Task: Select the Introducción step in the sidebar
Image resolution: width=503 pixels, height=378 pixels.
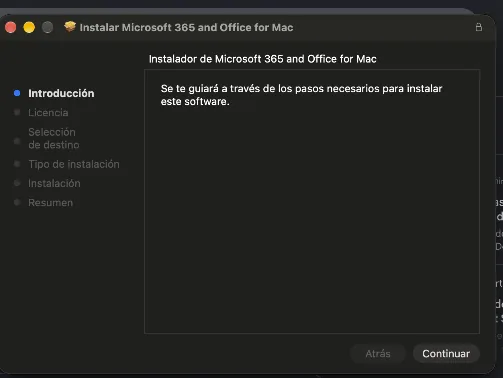Action: (61, 93)
